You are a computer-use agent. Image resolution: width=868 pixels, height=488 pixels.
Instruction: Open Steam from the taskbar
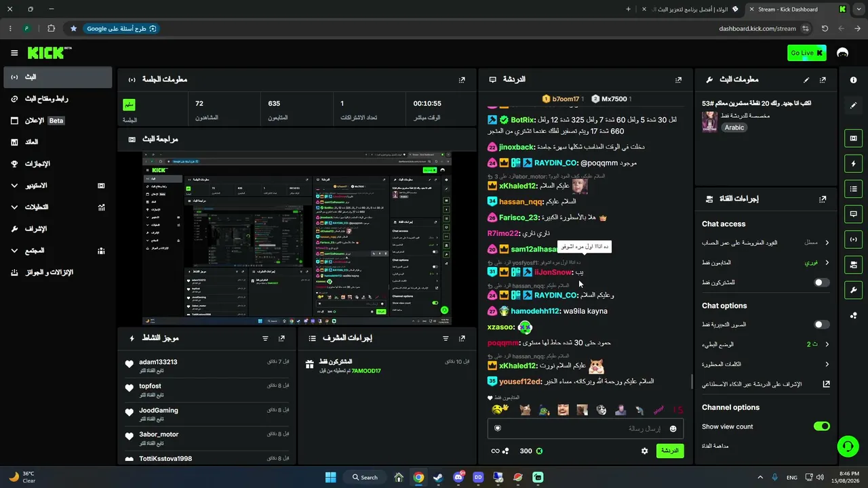438,477
